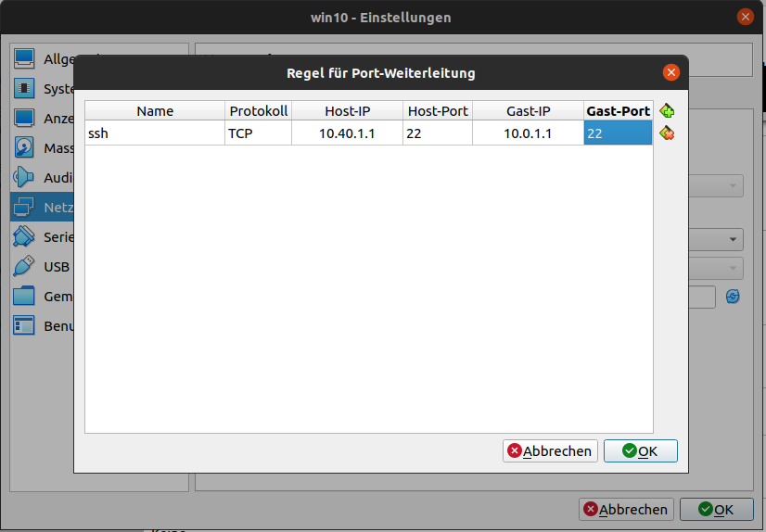The height and width of the screenshot is (532, 766).
Task: Select the TCP protocol cell of ssh rule
Action: [x=259, y=133]
